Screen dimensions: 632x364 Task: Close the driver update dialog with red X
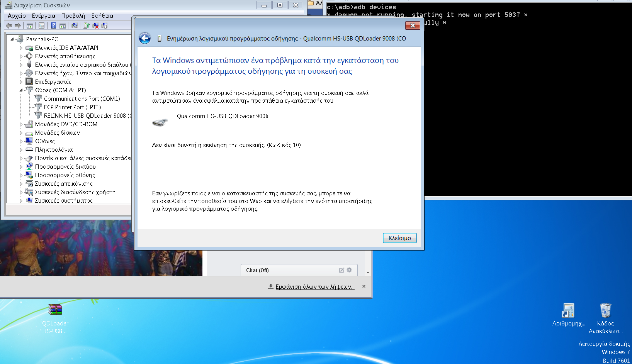(x=413, y=25)
